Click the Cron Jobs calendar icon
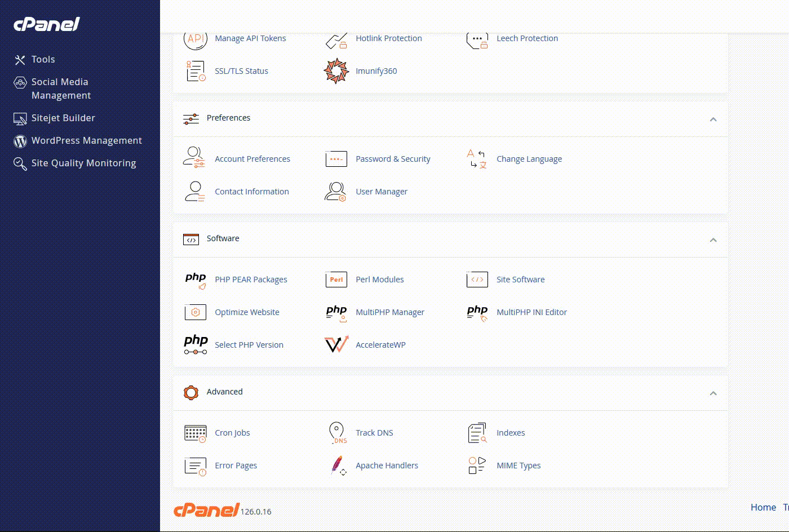Viewport: 789px width, 532px height. point(196,433)
